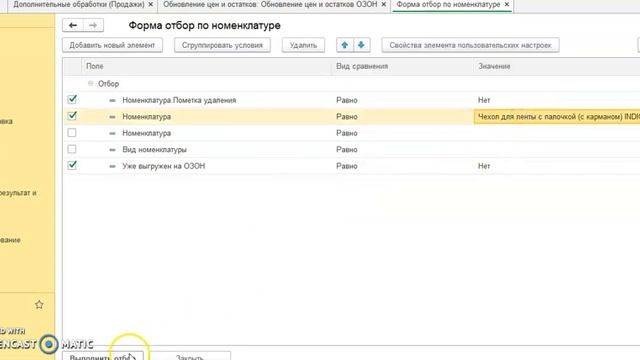Uncheck 'Уже выгружен на ОЗОН' filter

click(72, 165)
